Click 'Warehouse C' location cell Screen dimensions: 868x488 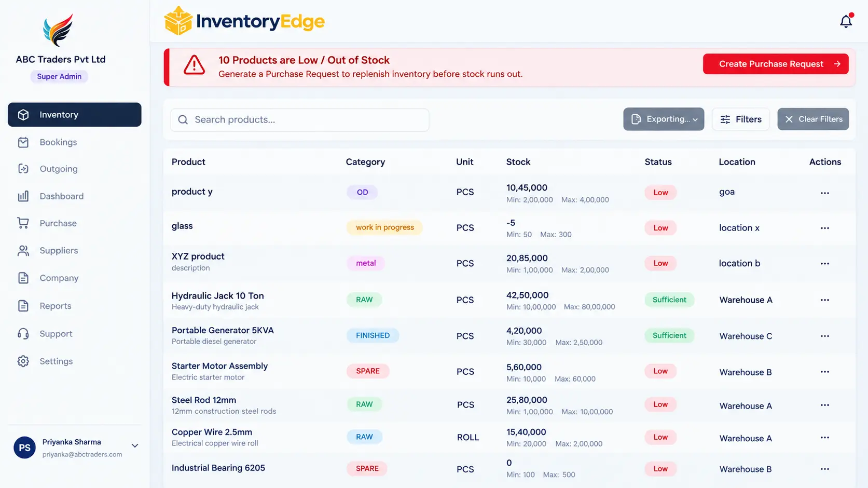tap(746, 336)
